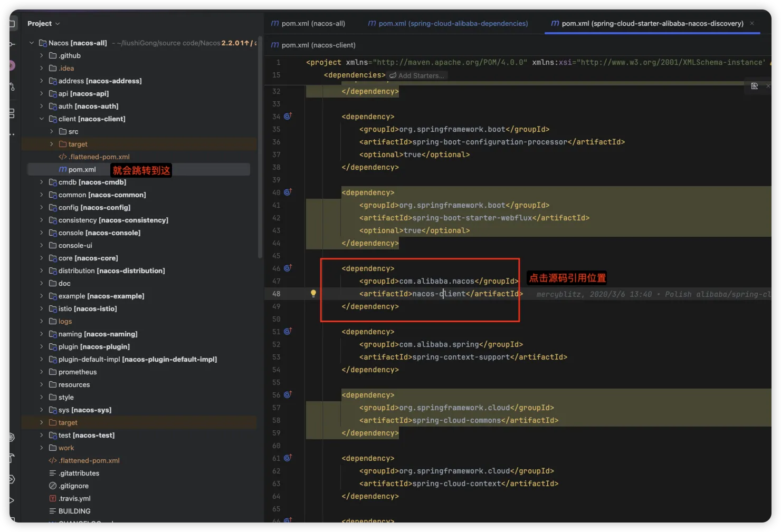Select the .gitignore file in project tree
Screen dimensions: 781x532
point(73,486)
